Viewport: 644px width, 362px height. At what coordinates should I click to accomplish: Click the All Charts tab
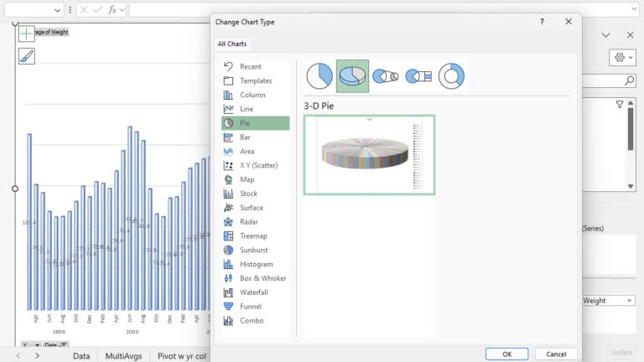click(232, 44)
